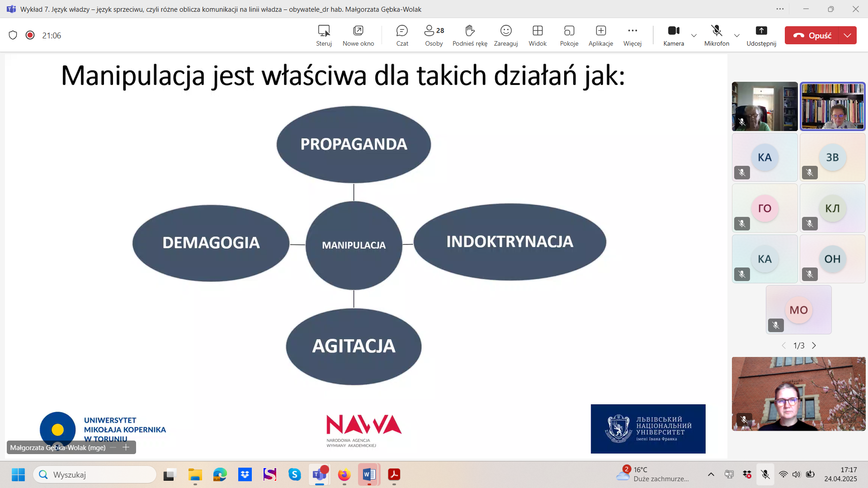868x488 pixels.
Task: Open Pokoje breakout rooms
Action: pos(569,35)
